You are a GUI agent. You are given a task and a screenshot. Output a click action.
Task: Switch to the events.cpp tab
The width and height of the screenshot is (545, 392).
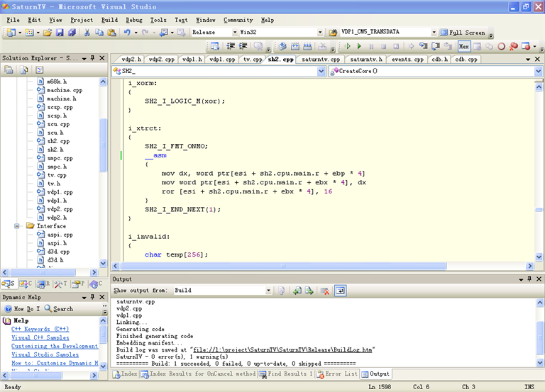point(407,60)
